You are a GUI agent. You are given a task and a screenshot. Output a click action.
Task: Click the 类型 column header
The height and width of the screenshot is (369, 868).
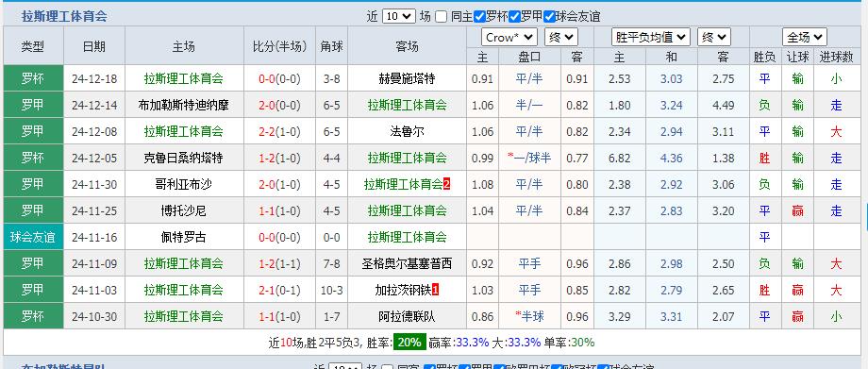click(x=33, y=46)
